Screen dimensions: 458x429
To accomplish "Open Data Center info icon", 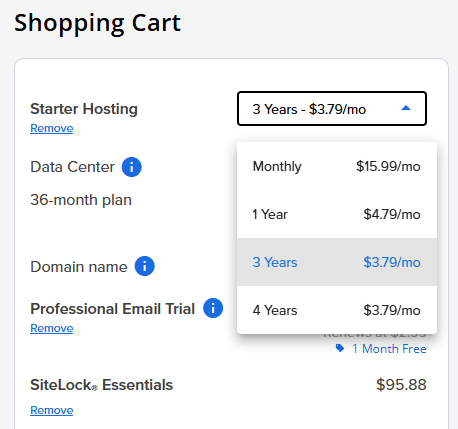I will pos(131,167).
